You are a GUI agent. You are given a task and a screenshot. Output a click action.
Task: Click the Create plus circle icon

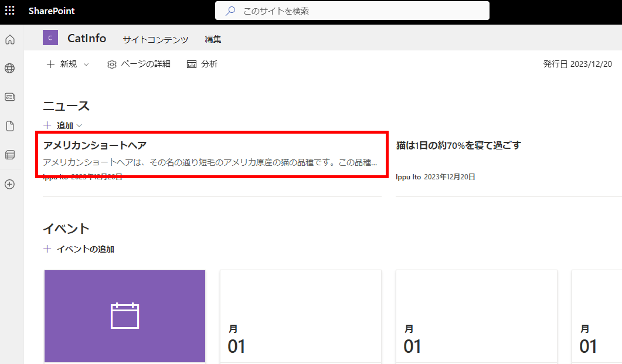[x=9, y=184]
